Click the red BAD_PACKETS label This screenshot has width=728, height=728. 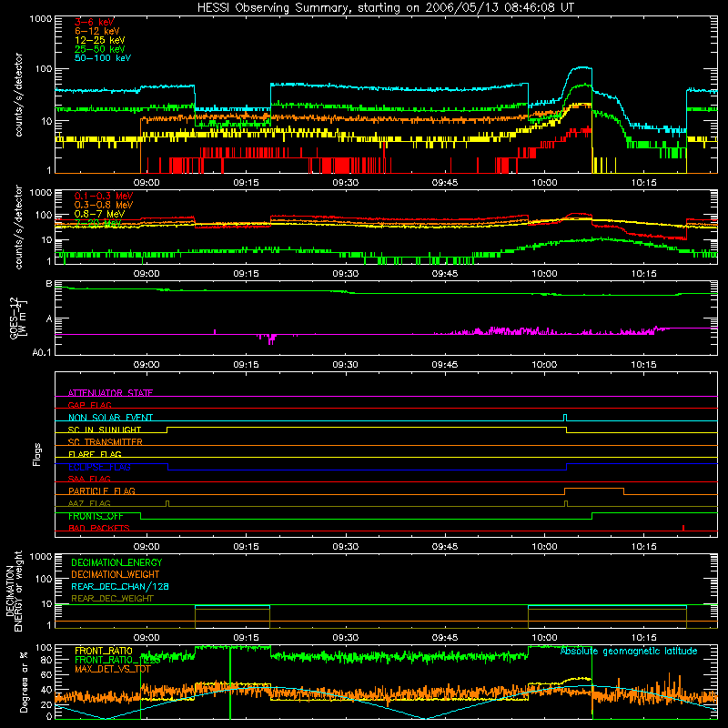point(99,528)
